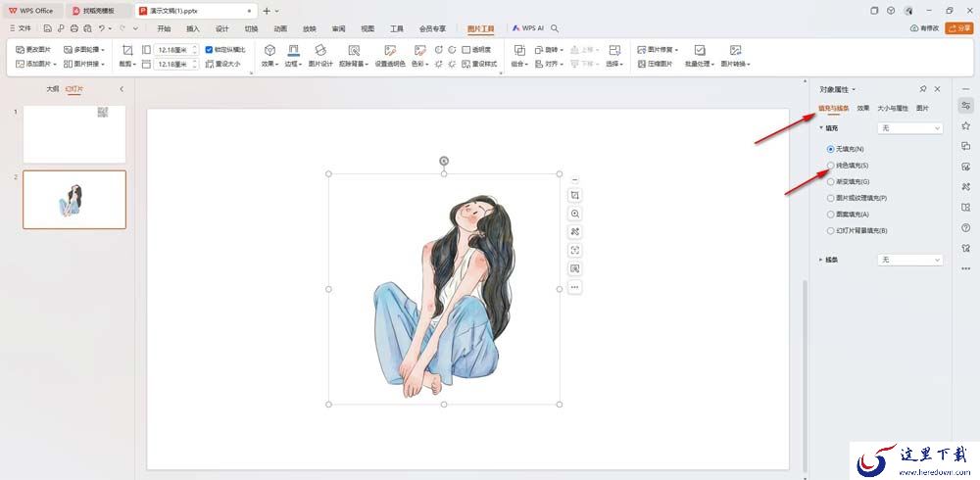This screenshot has height=480, width=980.
Task: Switch to 大纲 outline view
Action: pos(53,89)
